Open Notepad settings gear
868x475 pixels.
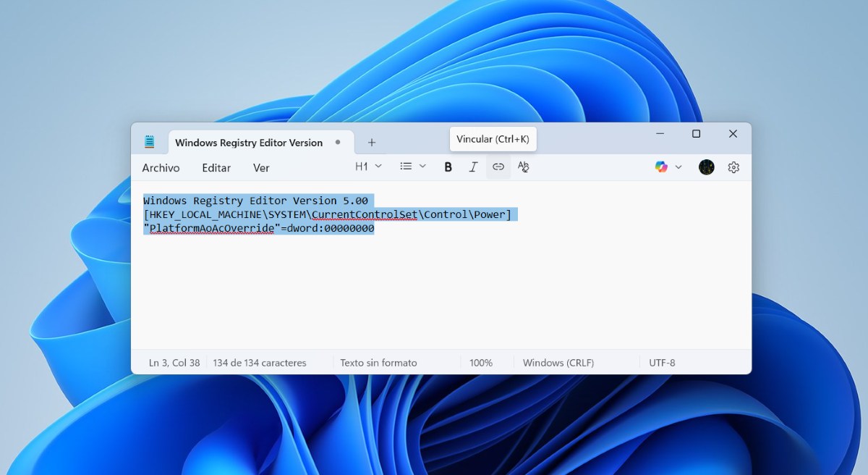click(733, 167)
